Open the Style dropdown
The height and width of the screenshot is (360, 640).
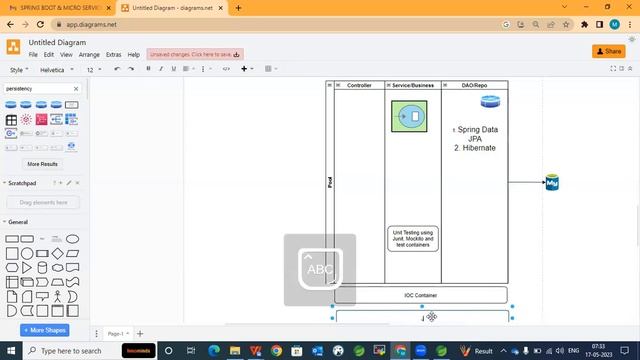pyautogui.click(x=19, y=70)
